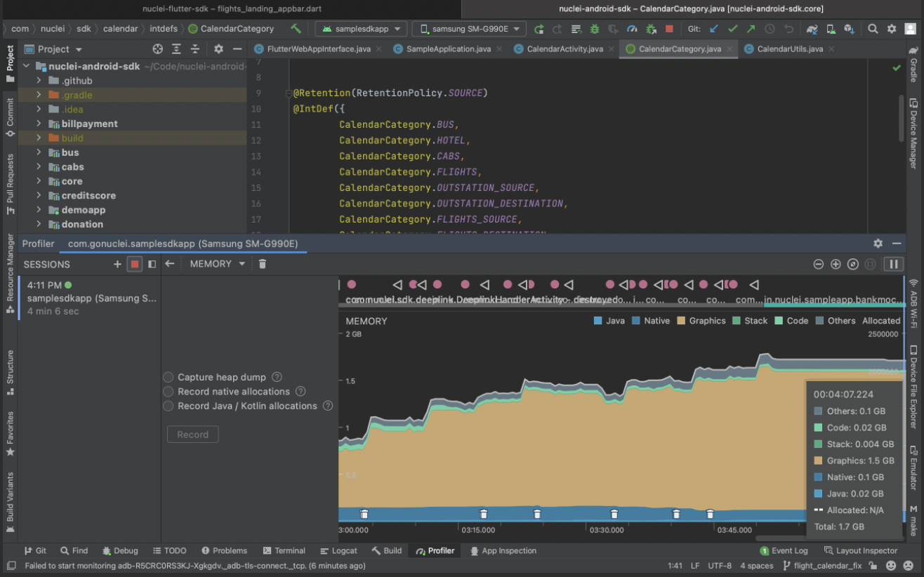Select Capture heap dump option
924x577 pixels.
click(169, 377)
